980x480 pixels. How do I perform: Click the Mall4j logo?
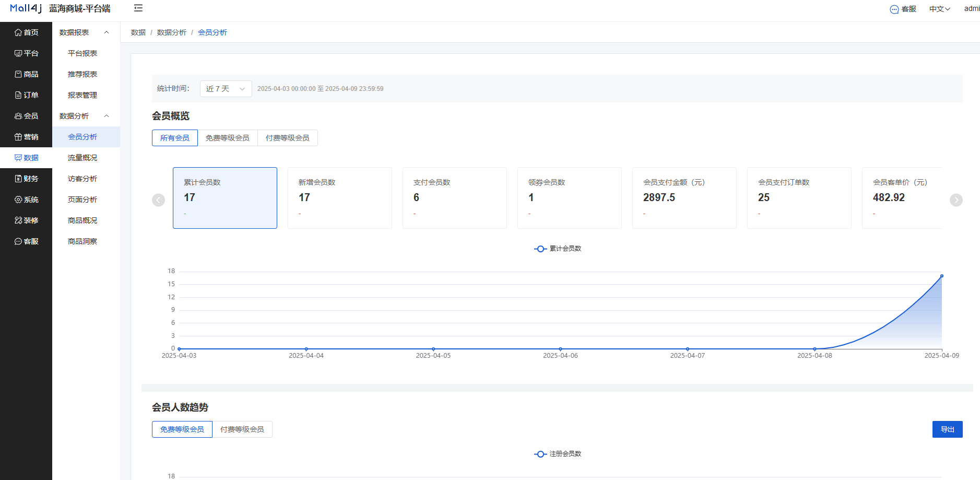26,8
